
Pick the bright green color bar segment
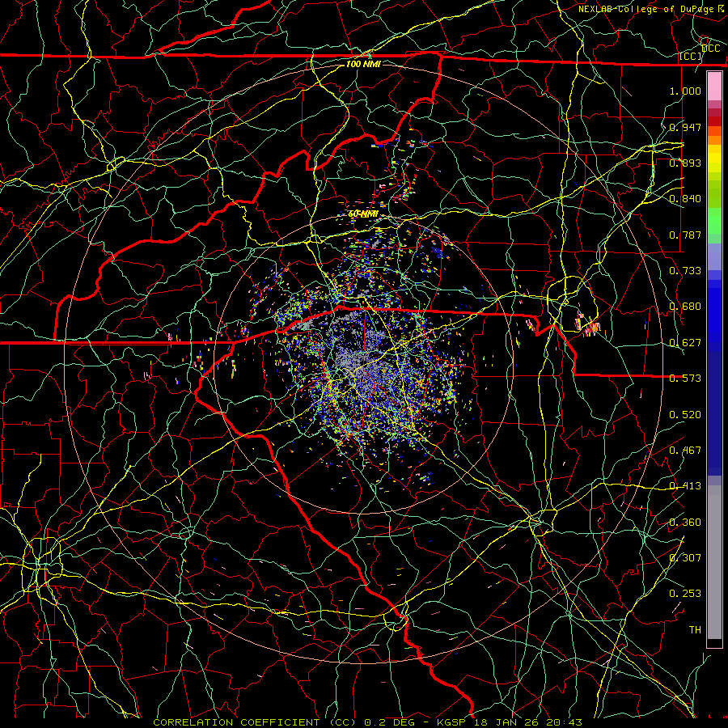[x=714, y=221]
